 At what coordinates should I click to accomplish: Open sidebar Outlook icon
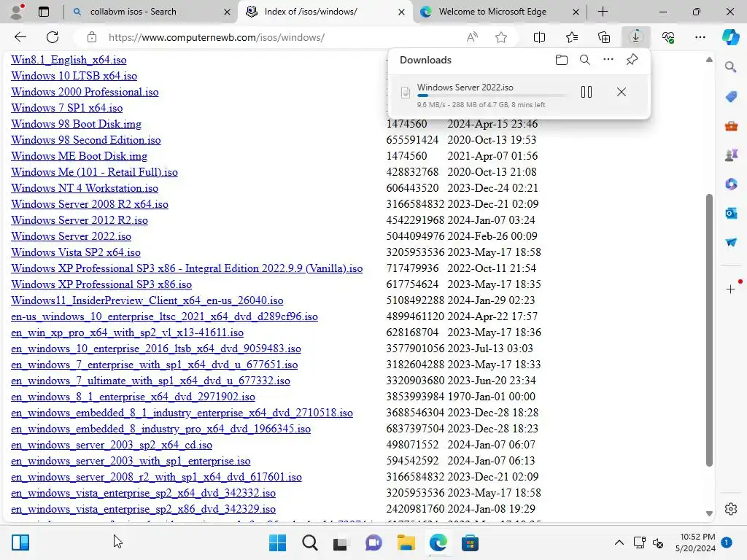(x=731, y=213)
